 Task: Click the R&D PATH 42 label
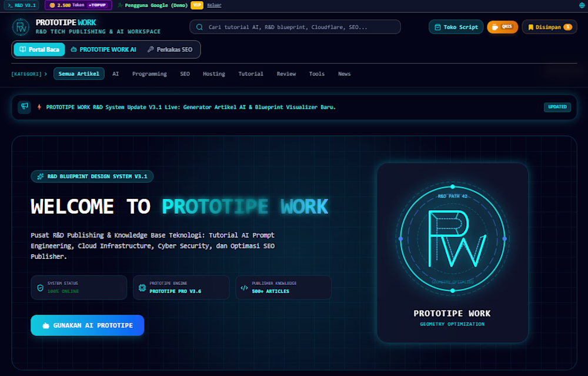[x=453, y=197]
